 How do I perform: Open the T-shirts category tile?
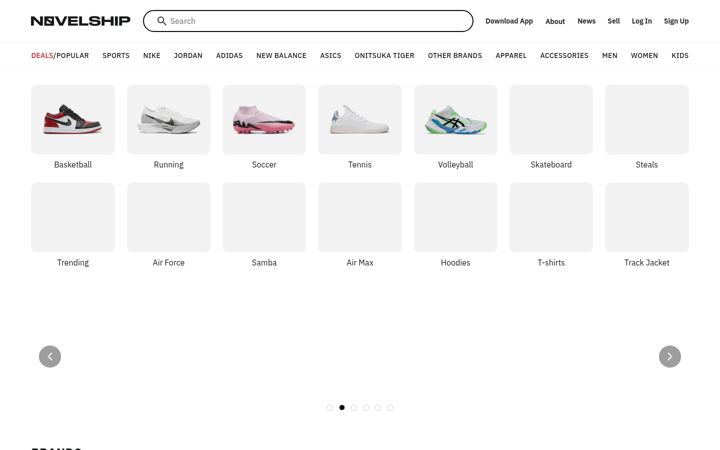click(x=551, y=217)
